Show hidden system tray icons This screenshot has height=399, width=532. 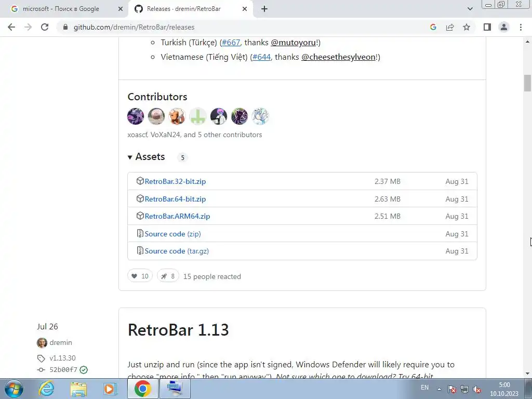439,389
